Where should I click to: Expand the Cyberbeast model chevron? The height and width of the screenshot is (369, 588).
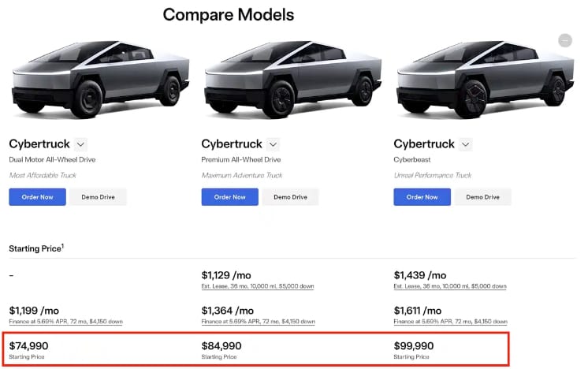[x=465, y=144]
